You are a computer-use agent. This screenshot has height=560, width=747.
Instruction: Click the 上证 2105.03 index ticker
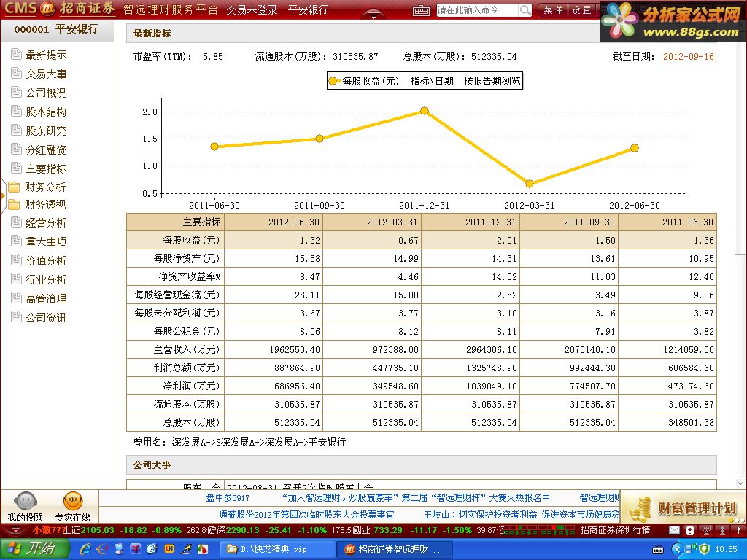click(88, 530)
